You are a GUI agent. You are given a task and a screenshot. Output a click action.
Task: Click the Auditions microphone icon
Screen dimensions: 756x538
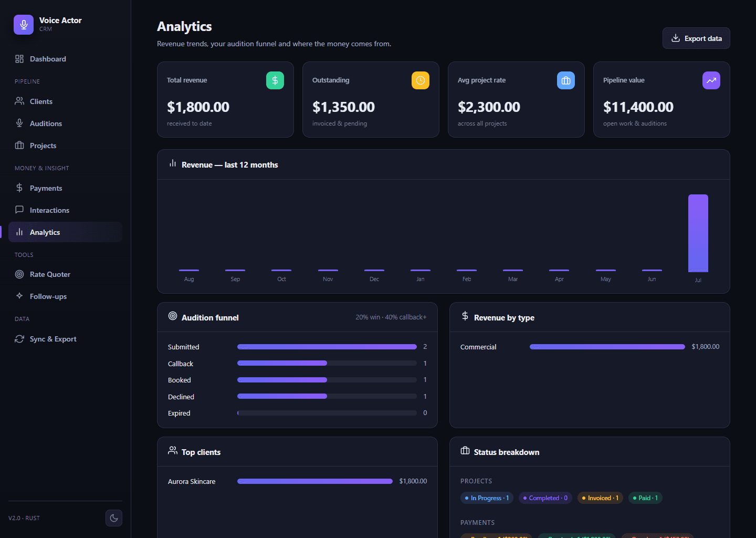pos(19,123)
